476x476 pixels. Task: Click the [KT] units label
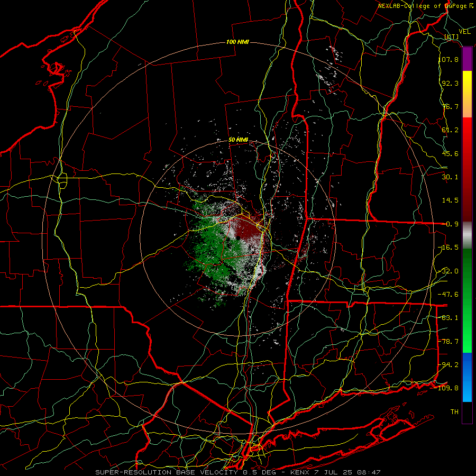pos(452,36)
